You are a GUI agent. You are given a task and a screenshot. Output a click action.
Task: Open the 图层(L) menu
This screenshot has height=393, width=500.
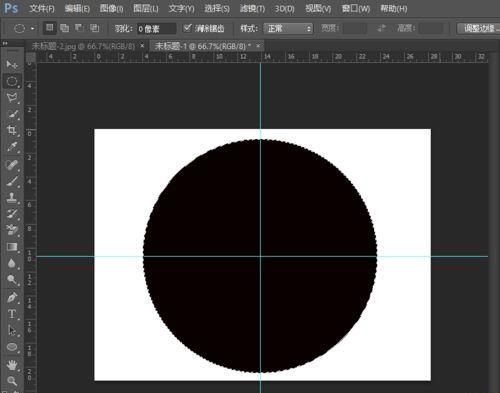click(x=146, y=8)
